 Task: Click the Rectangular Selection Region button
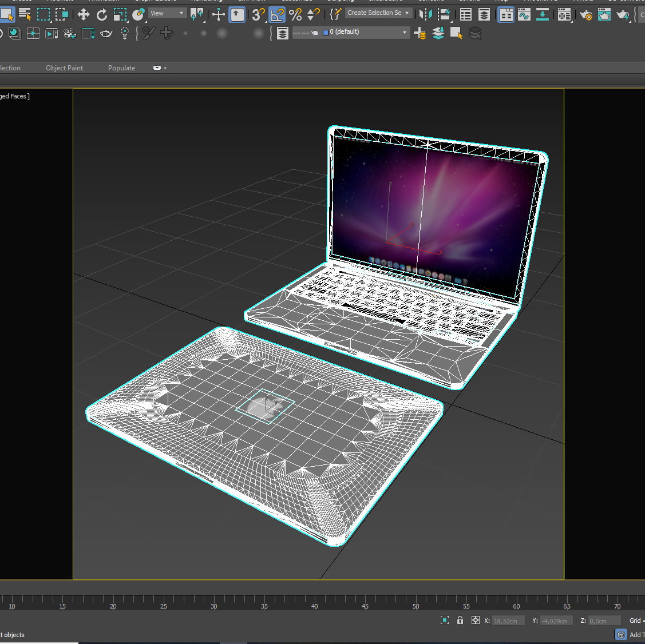43,15
